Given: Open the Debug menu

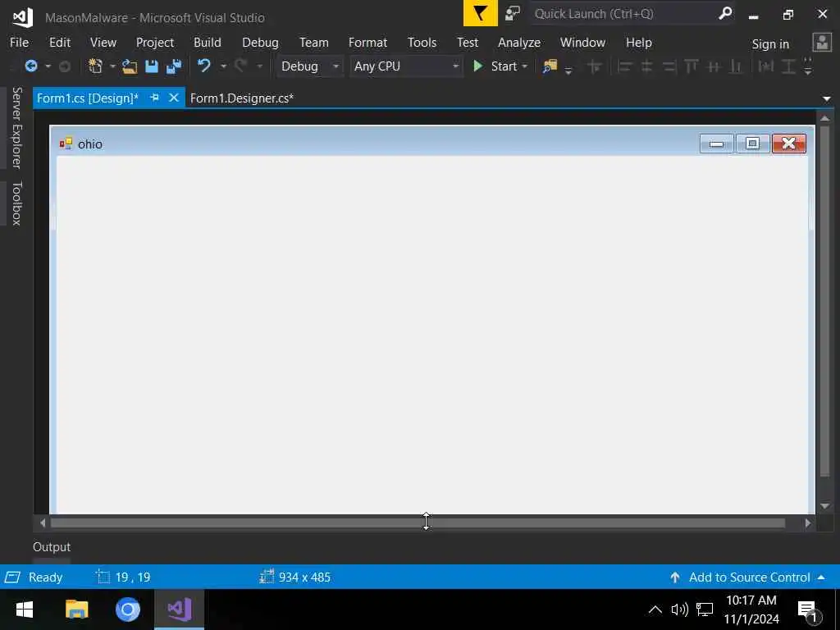Looking at the screenshot, I should 260,43.
